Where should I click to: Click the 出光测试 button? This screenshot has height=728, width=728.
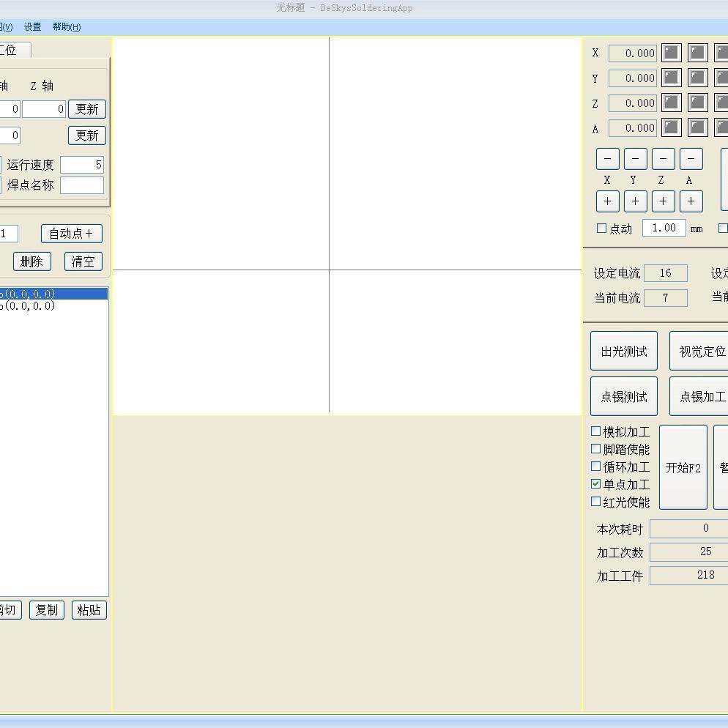click(623, 351)
